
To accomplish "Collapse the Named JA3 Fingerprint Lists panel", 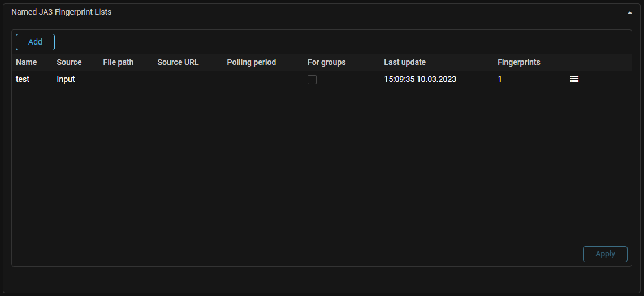I will pos(629,12).
